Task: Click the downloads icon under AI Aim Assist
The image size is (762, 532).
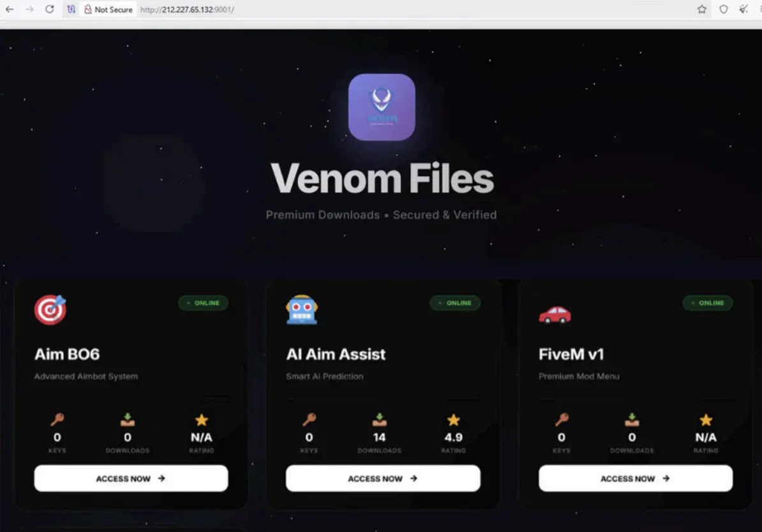Action: pos(379,420)
